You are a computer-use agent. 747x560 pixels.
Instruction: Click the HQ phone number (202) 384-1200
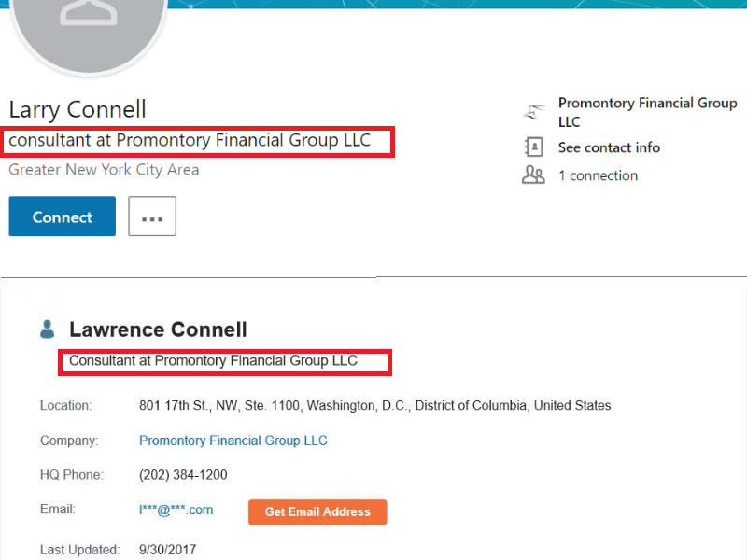click(183, 475)
